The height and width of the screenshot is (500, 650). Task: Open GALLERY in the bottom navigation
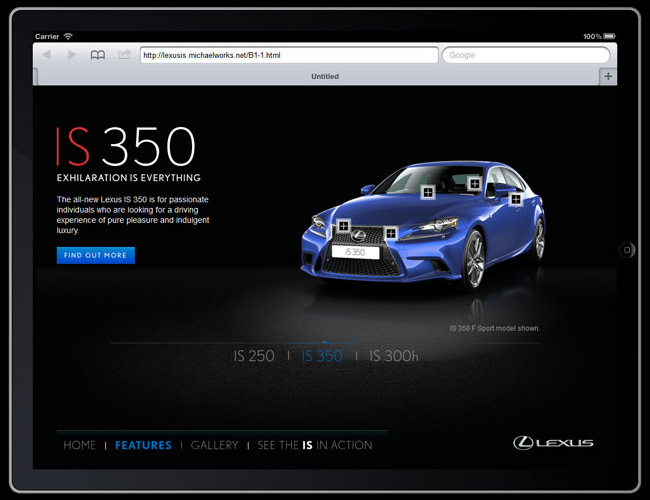click(x=214, y=445)
